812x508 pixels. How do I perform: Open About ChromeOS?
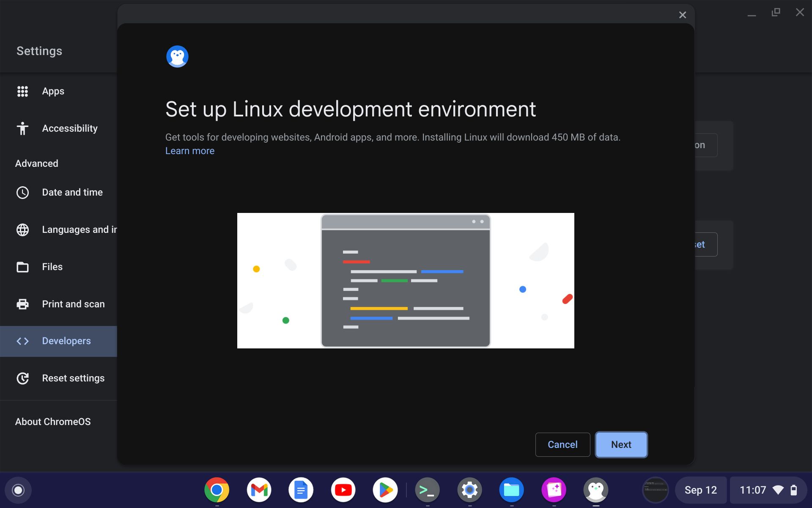[52, 421]
